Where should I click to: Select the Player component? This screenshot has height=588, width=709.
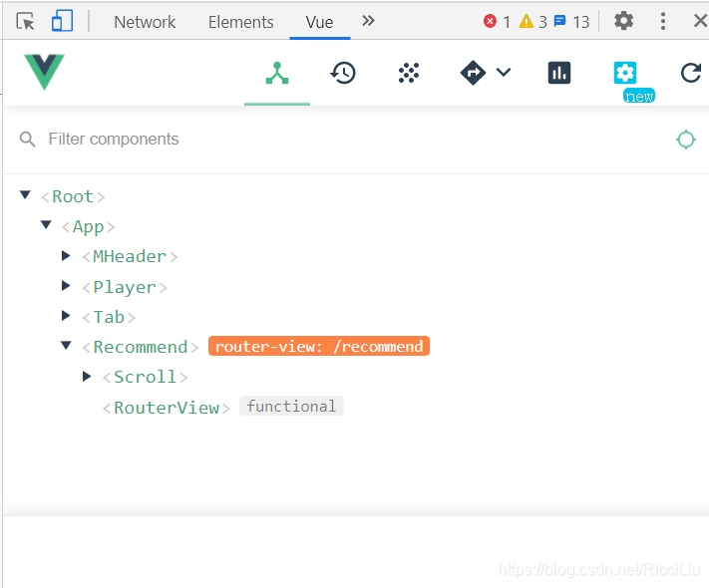125,287
